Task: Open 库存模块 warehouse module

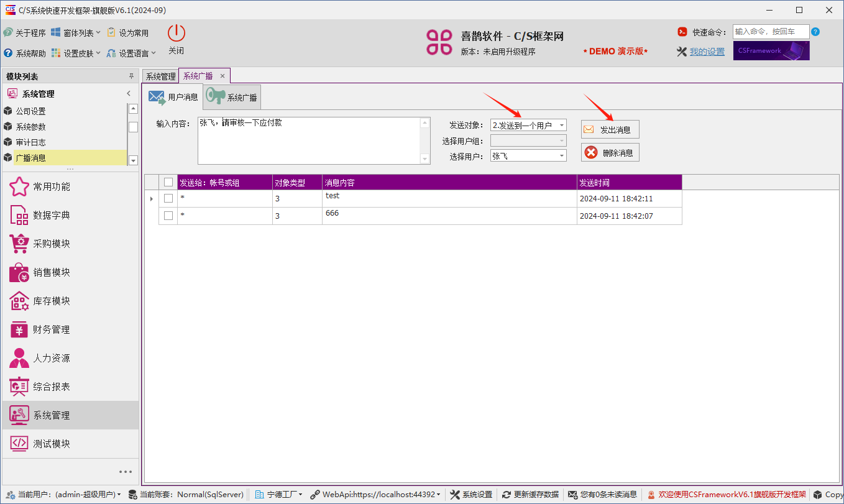Action: [70, 301]
